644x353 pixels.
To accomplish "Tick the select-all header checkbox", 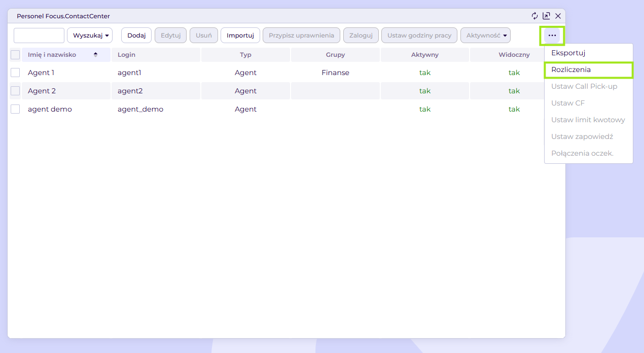I will coord(15,55).
